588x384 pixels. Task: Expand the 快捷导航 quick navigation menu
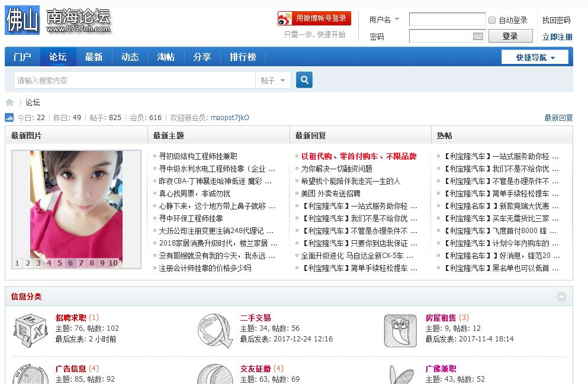click(x=535, y=57)
